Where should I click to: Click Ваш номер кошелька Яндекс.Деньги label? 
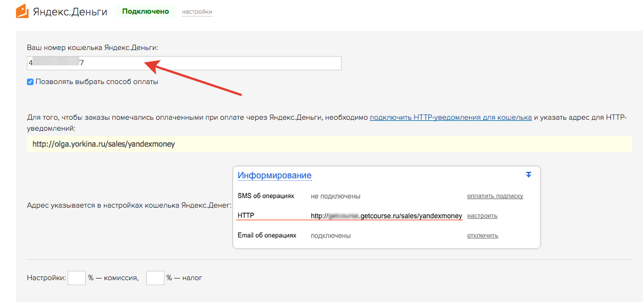coord(92,48)
